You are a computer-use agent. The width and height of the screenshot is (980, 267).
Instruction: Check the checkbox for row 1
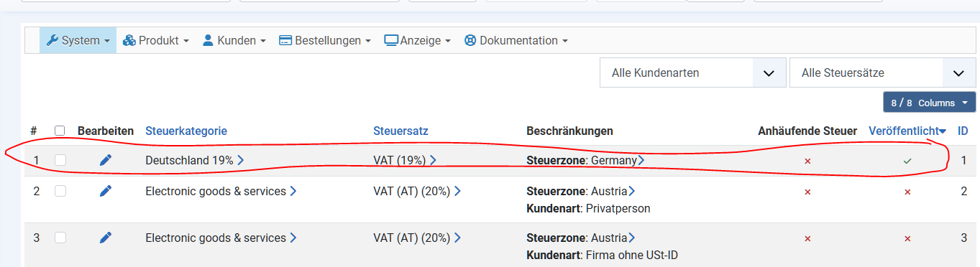pyautogui.click(x=60, y=161)
